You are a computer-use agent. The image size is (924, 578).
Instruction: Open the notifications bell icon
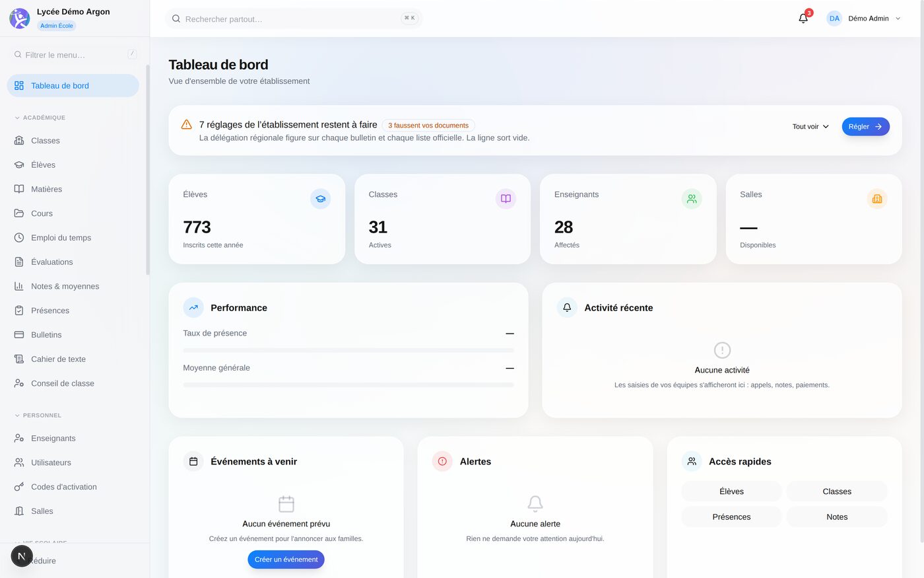point(803,18)
